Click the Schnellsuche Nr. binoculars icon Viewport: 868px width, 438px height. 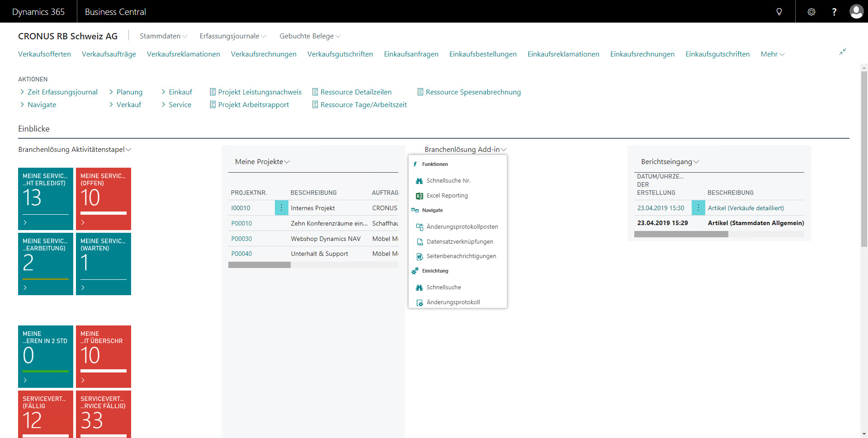[419, 181]
